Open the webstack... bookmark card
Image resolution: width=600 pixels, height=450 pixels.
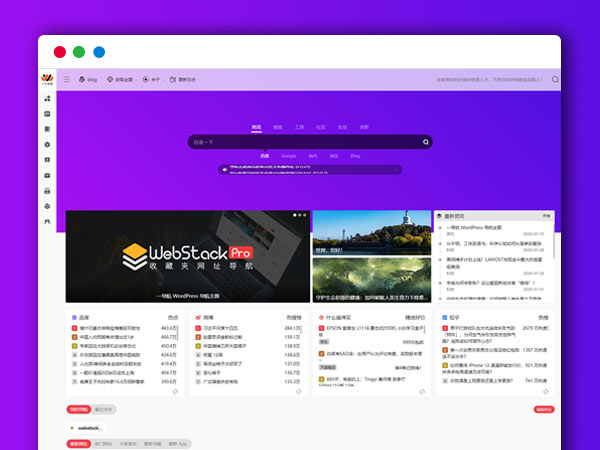click(x=86, y=428)
